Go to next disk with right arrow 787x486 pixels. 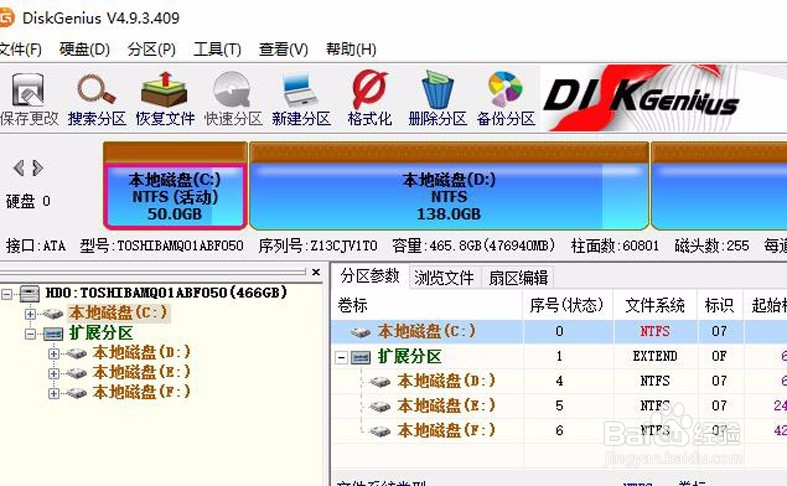coord(38,168)
